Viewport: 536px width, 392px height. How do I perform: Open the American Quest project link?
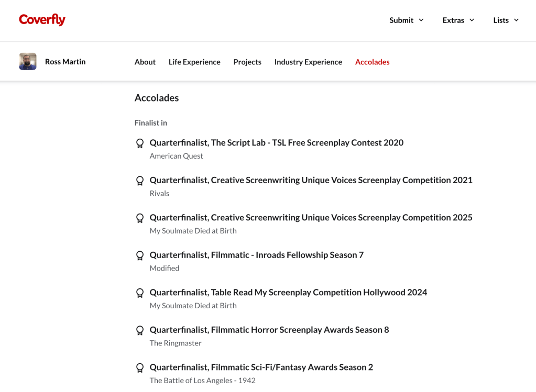click(x=176, y=156)
